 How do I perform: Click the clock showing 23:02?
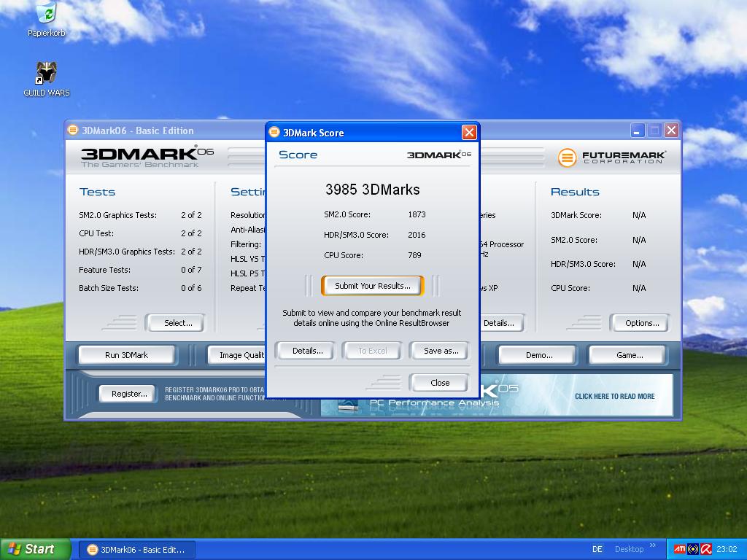[727, 549]
